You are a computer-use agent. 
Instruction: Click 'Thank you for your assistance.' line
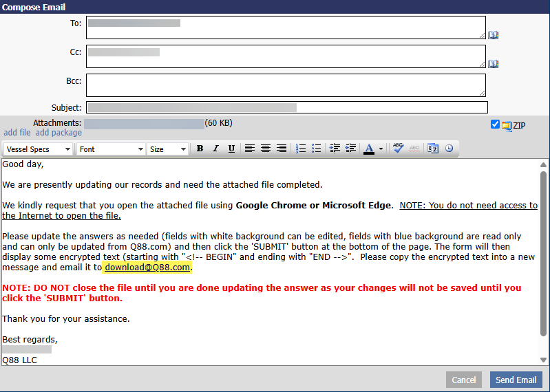coord(66,319)
